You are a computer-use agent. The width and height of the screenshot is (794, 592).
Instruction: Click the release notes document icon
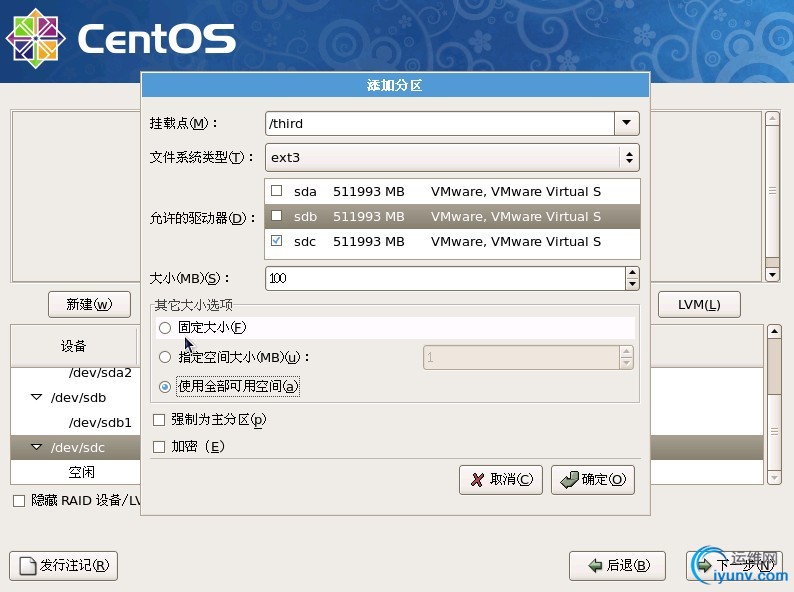tap(28, 566)
